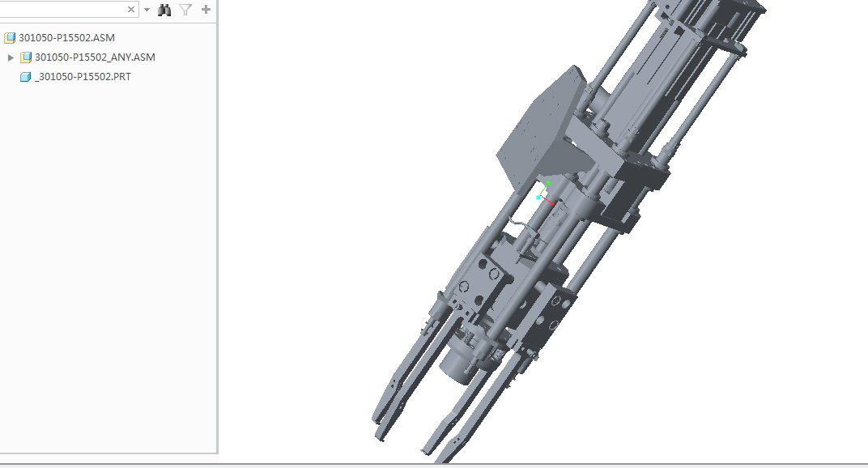Click the root assembly icon
This screenshot has height=468, width=868.
(x=10, y=38)
